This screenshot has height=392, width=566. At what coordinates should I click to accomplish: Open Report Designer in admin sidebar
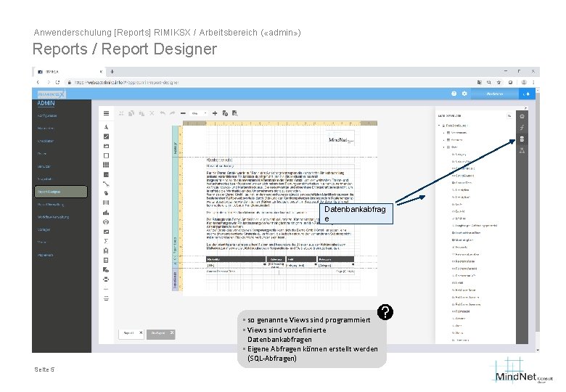pyautogui.click(x=61, y=192)
